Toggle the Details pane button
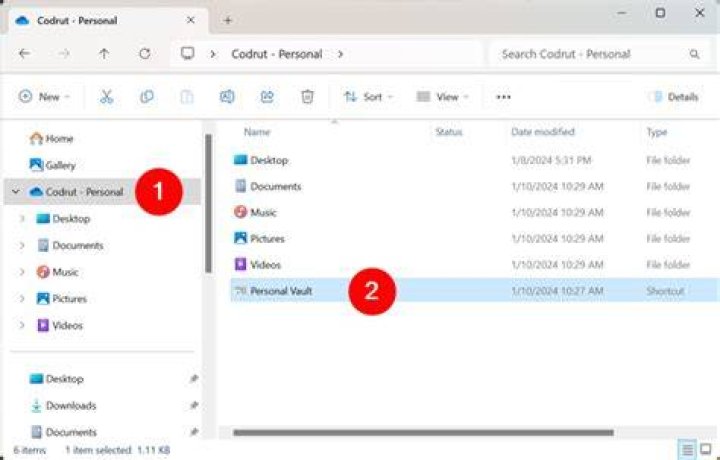 point(675,97)
